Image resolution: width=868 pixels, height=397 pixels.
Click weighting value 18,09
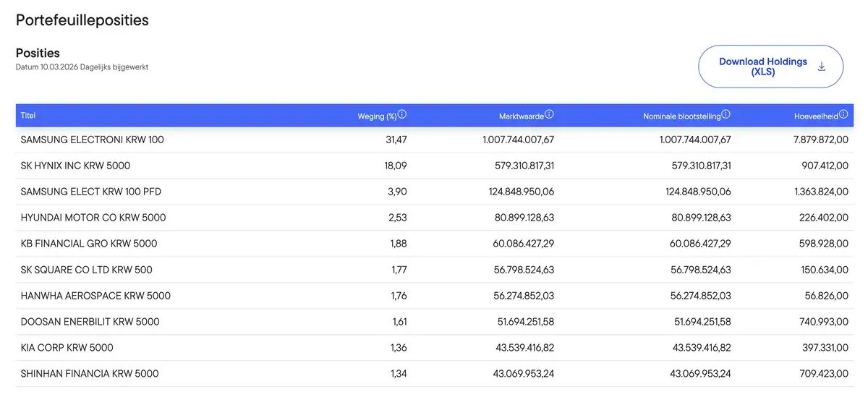(395, 166)
